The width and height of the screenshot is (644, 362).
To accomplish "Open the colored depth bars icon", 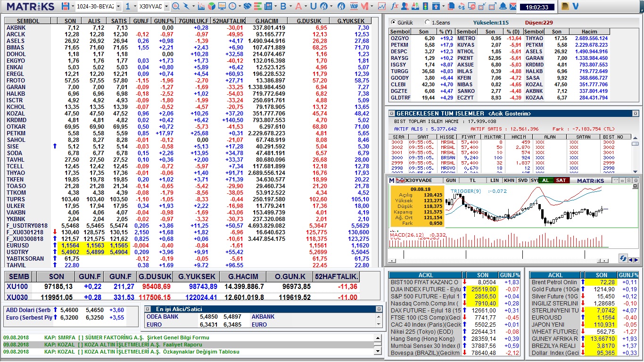I will (258, 6).
